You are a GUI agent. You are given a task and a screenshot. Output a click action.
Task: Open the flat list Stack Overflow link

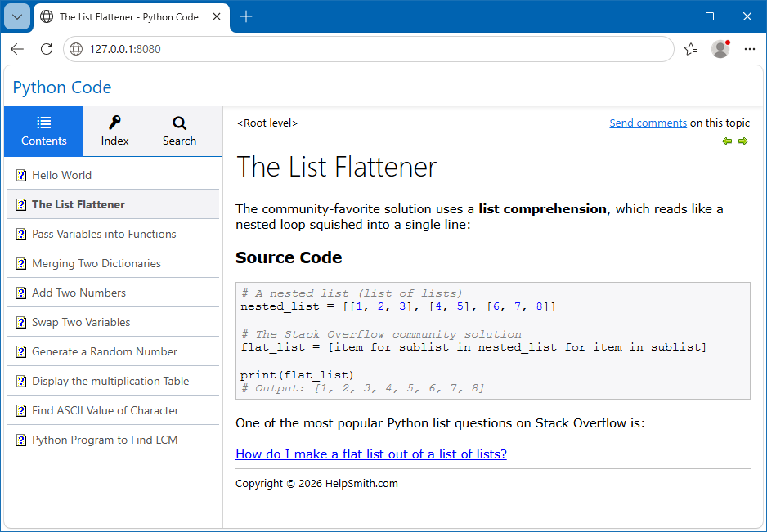(370, 454)
